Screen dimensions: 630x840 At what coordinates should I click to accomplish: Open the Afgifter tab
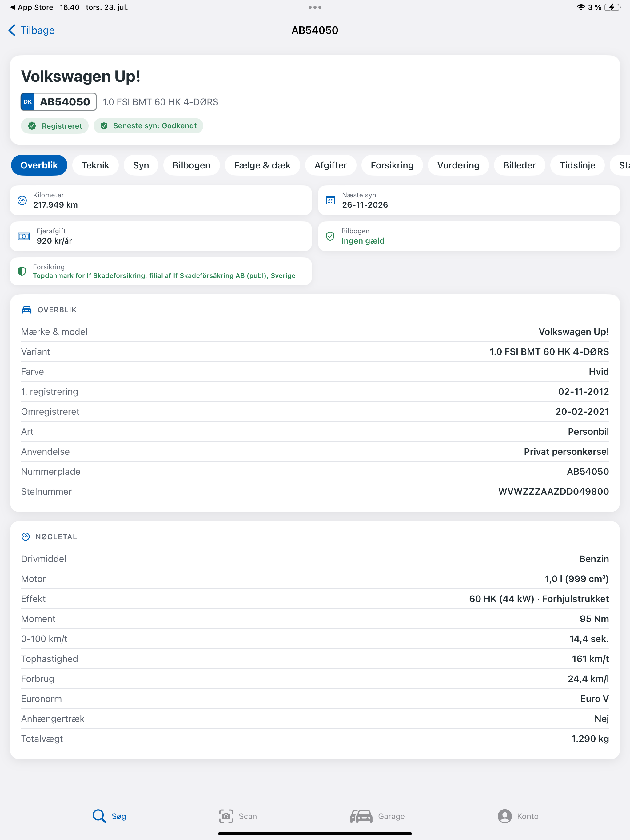pyautogui.click(x=331, y=165)
